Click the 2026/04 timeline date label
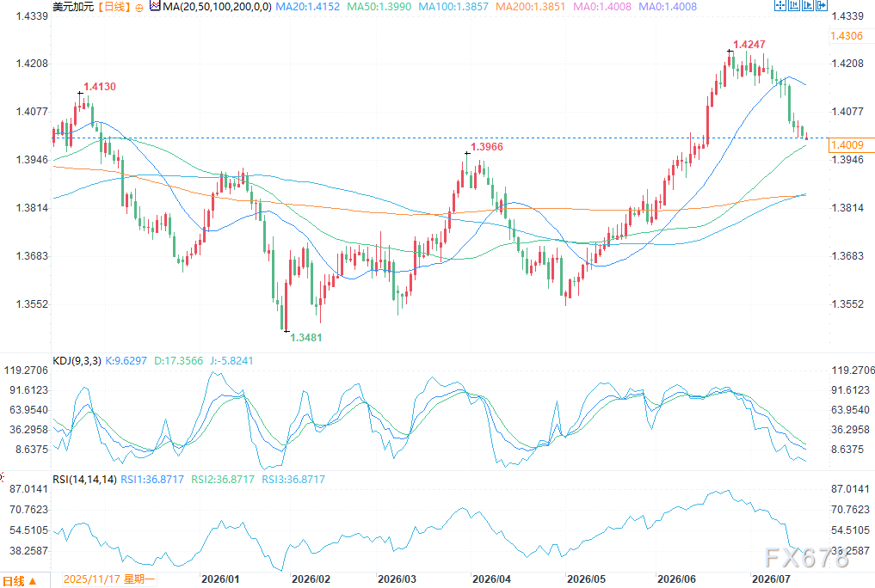The width and height of the screenshot is (875, 588). (x=491, y=579)
